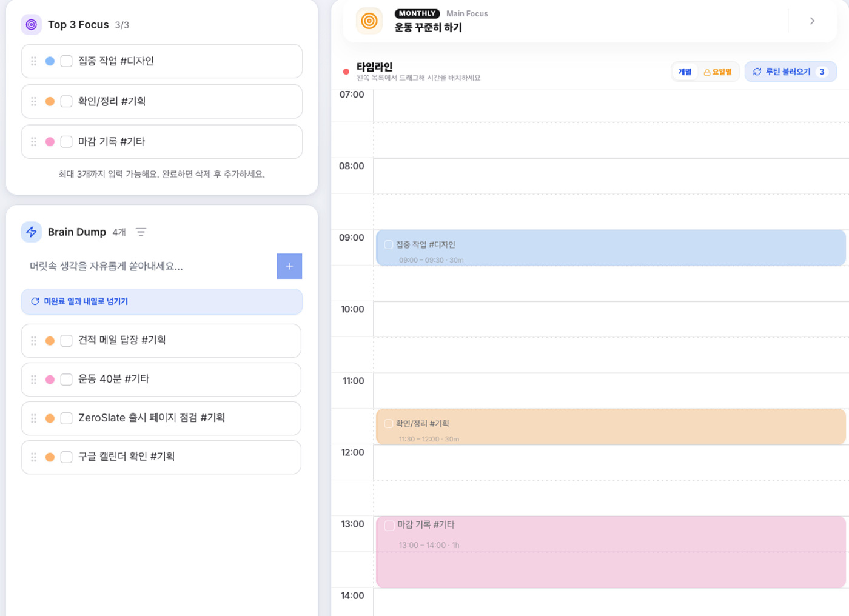Click the drag handle for 확인/정리 #기획
Image resolution: width=849 pixels, height=616 pixels.
tap(33, 101)
